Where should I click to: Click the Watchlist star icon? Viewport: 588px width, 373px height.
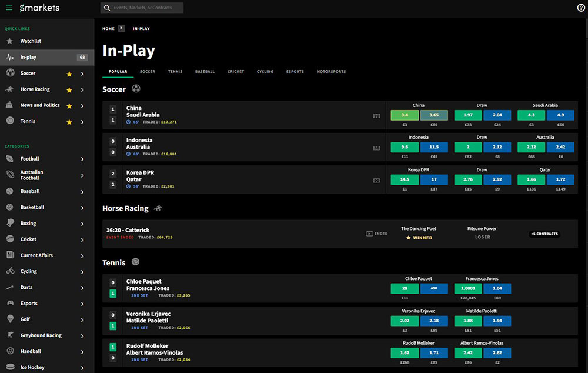coord(10,41)
